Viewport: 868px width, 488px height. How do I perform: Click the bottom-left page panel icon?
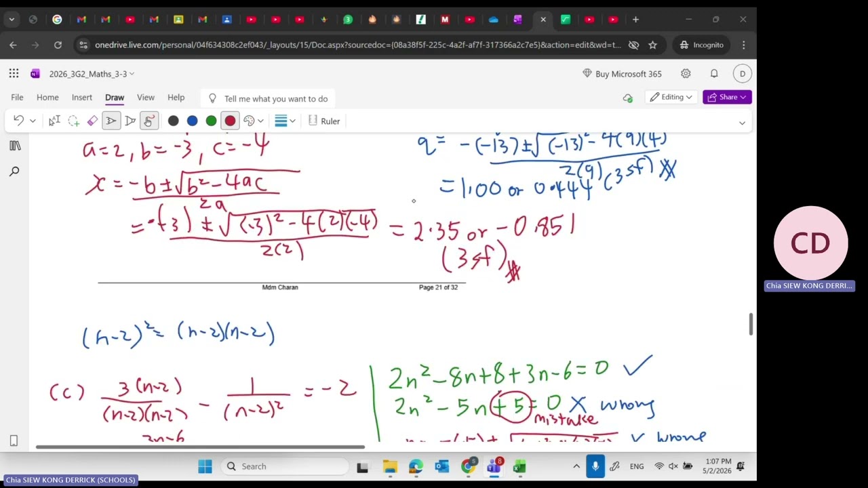pyautogui.click(x=14, y=441)
